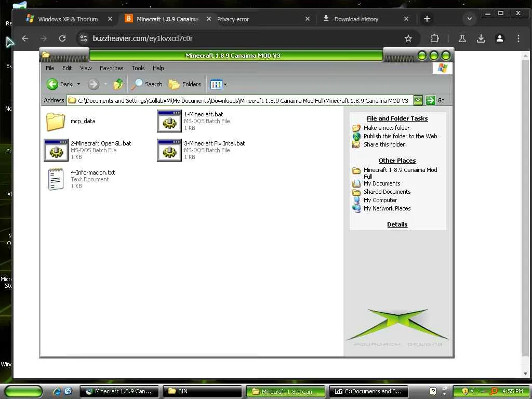Open Shared Documents in Other Places
Screen dimensions: 532x399
387,192
